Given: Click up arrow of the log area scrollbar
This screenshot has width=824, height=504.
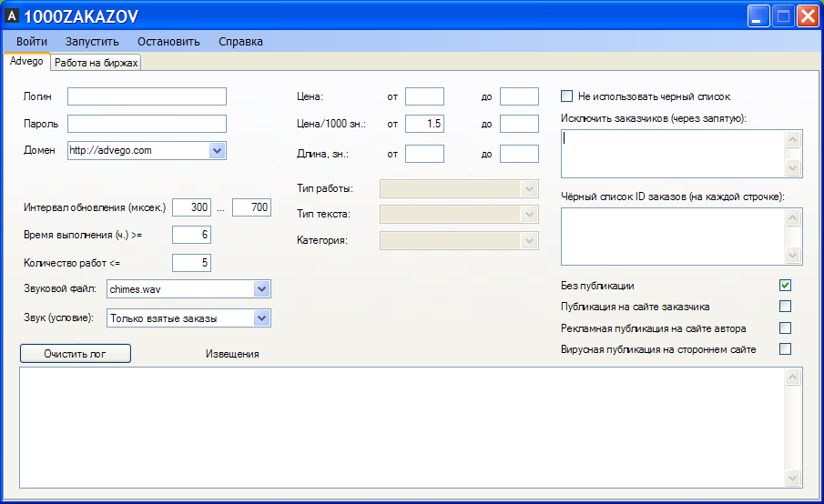Looking at the screenshot, I should pyautogui.click(x=792, y=377).
